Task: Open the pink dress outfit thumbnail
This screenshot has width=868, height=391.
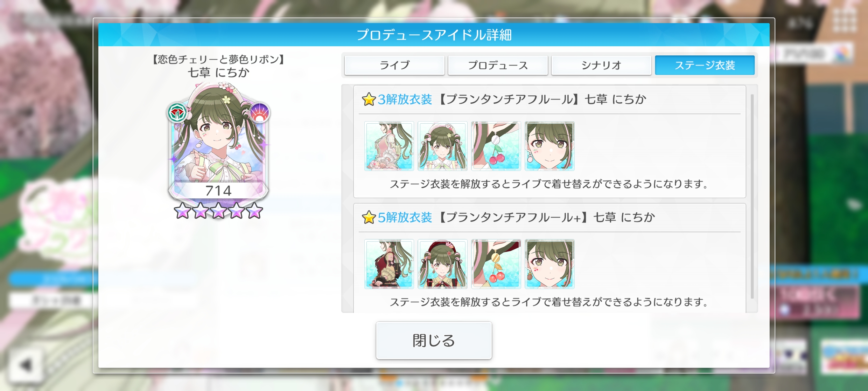Action: (389, 146)
